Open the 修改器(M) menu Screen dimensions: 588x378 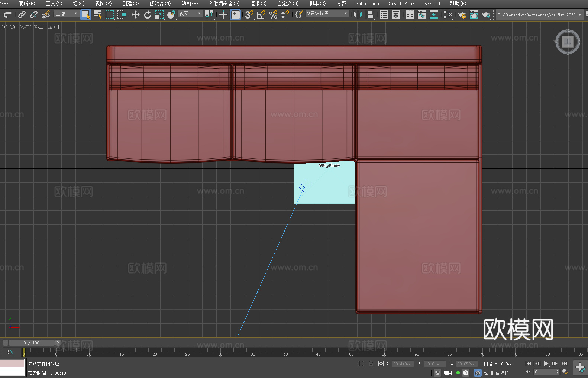point(160,3)
